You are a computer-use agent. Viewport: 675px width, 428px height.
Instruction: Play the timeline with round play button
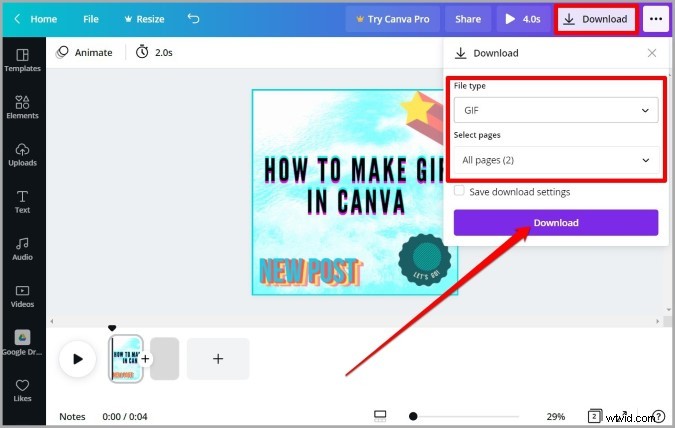point(77,359)
